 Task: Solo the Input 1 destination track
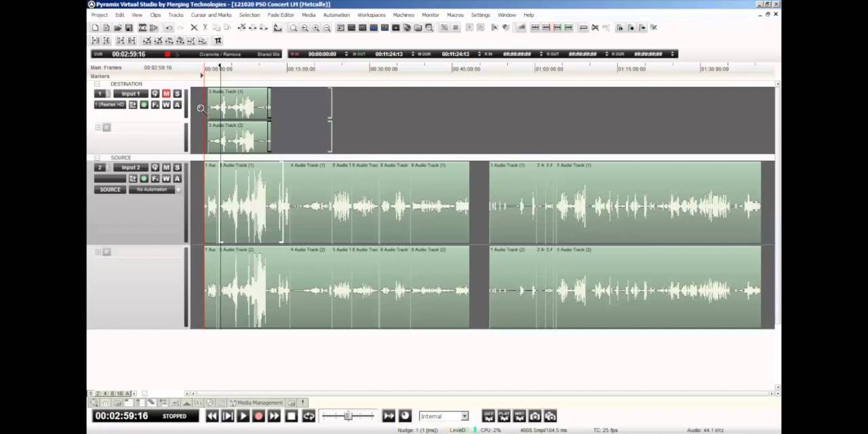(177, 94)
